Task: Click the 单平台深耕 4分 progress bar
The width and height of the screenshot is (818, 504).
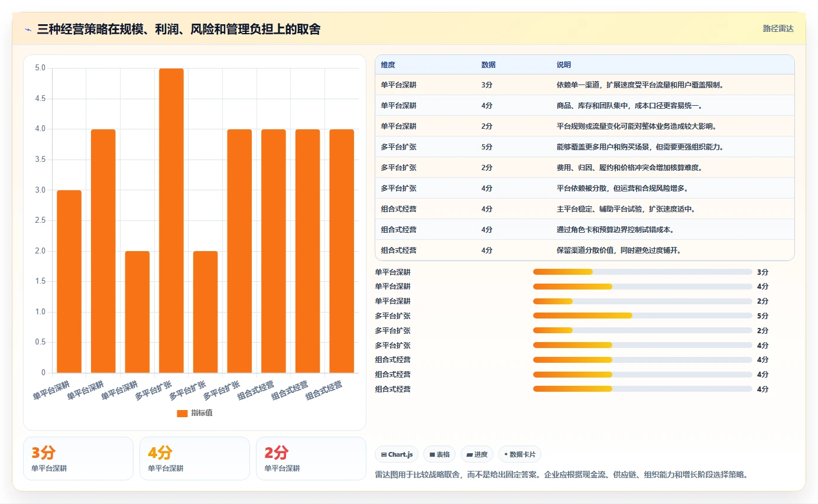Action: [642, 287]
